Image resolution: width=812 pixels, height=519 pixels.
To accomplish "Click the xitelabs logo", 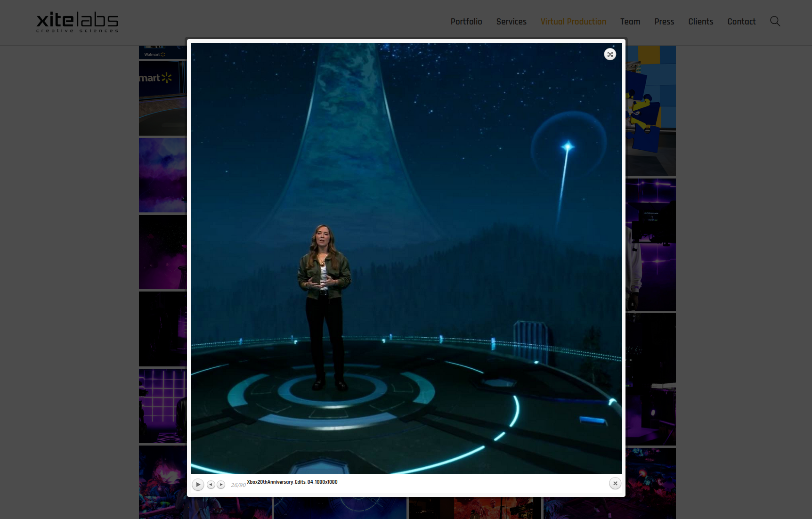I will pyautogui.click(x=77, y=23).
